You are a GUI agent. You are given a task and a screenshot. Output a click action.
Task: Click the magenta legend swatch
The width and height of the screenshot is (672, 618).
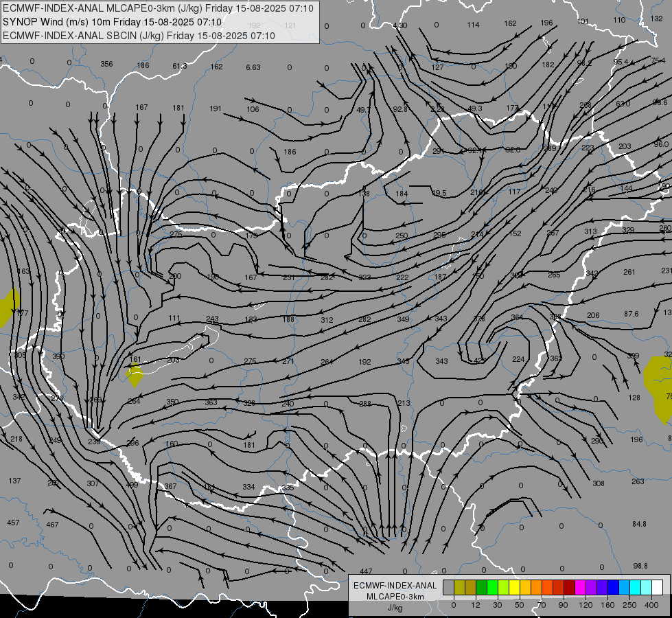click(x=581, y=587)
